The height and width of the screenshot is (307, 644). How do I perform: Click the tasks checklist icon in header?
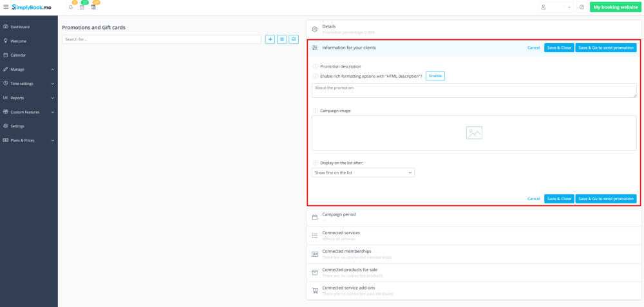pyautogui.click(x=82, y=7)
